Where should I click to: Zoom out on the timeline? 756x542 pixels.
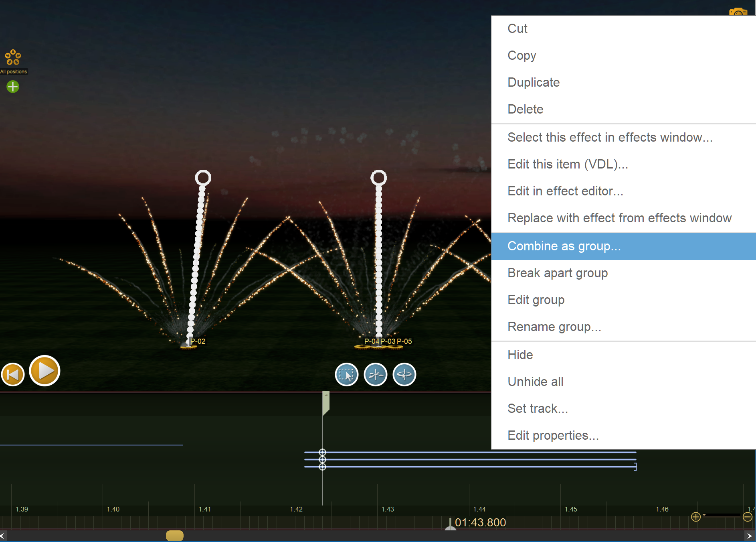tap(748, 517)
